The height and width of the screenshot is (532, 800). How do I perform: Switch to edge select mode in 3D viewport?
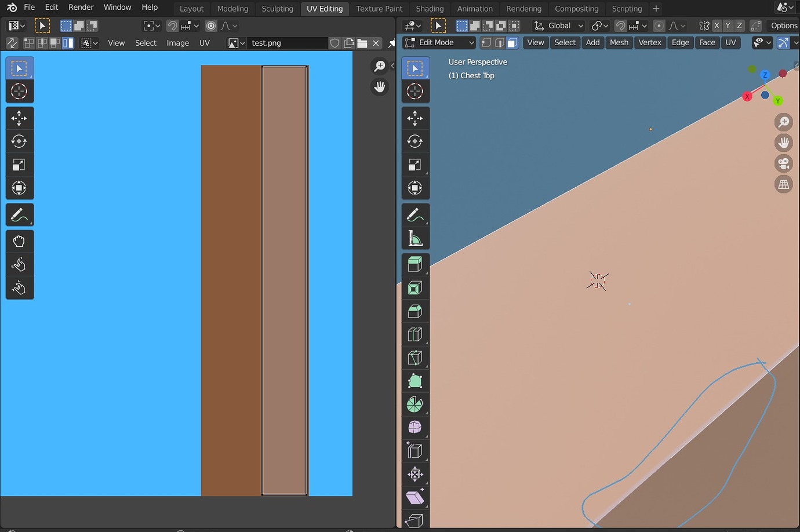[500, 42]
